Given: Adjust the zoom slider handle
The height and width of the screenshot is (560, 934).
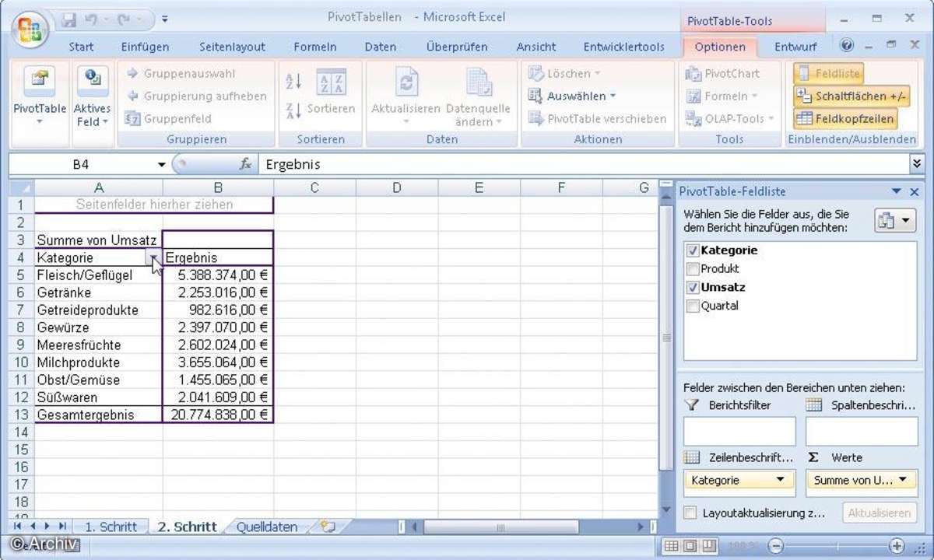Looking at the screenshot, I should click(836, 546).
